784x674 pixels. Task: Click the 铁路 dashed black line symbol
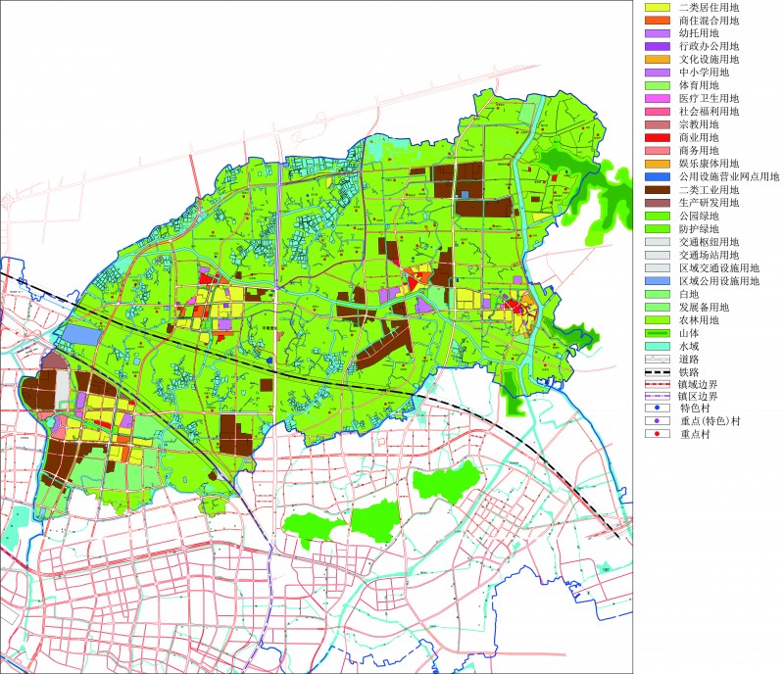[656, 372]
